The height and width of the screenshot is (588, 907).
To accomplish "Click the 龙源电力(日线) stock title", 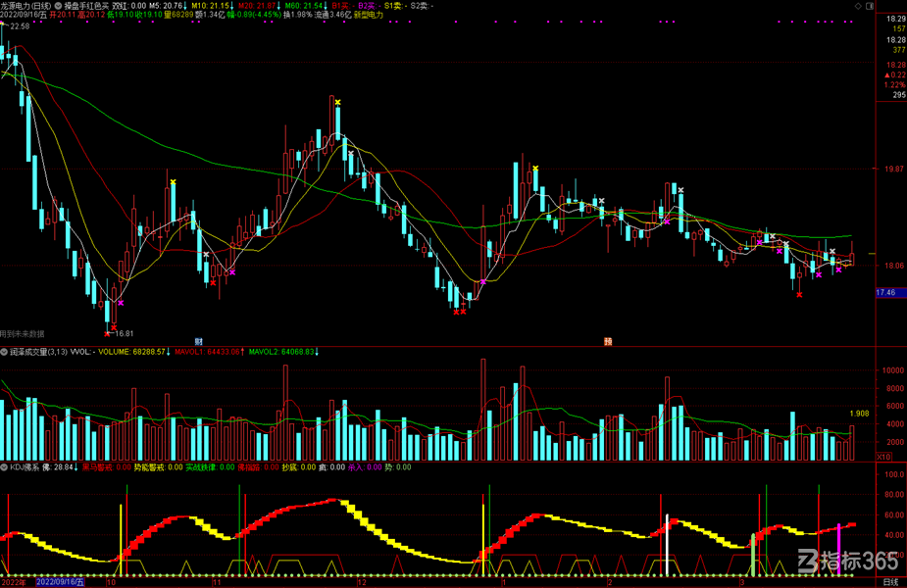I will (26, 6).
